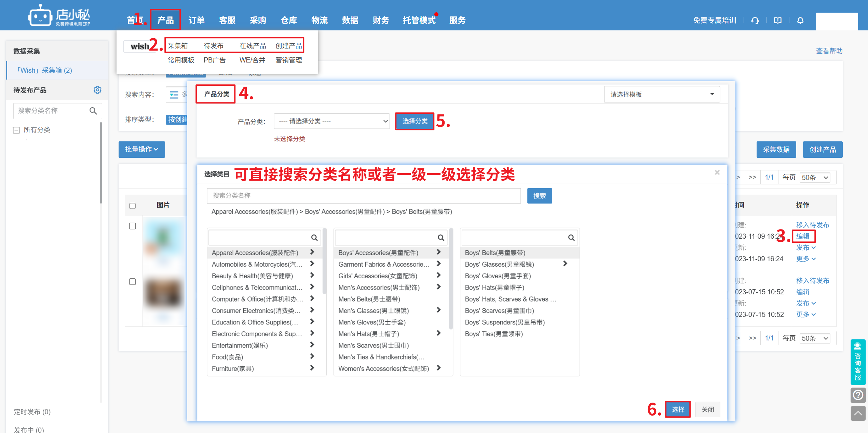Expand the 批量操作 batch operations menu

click(x=141, y=150)
